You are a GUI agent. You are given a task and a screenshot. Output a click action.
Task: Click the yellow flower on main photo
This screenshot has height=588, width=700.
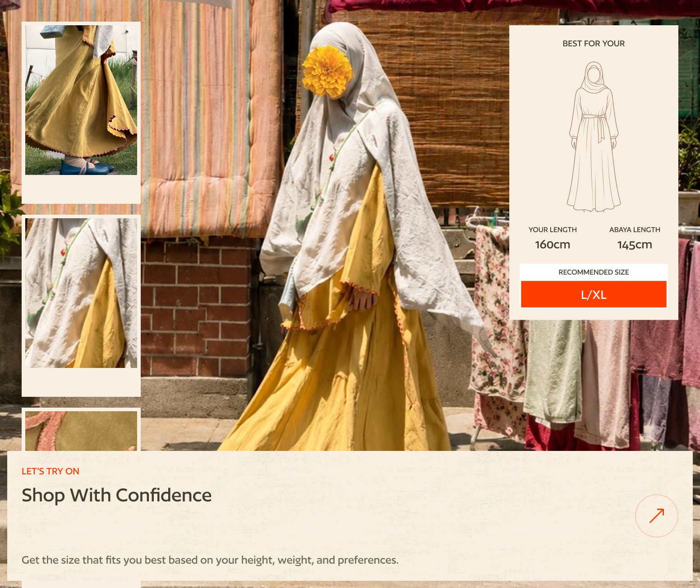(327, 71)
